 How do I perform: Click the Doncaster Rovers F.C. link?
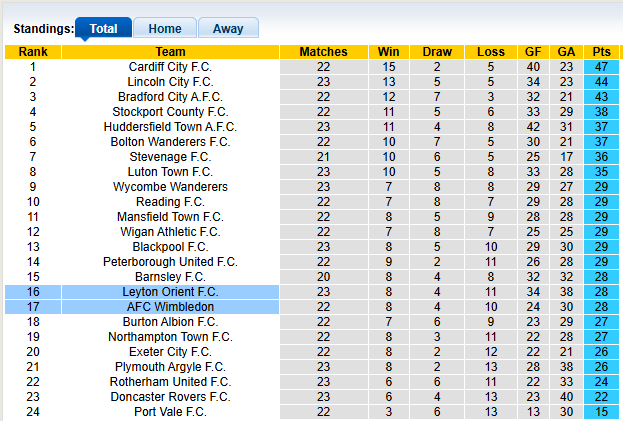pyautogui.click(x=170, y=397)
